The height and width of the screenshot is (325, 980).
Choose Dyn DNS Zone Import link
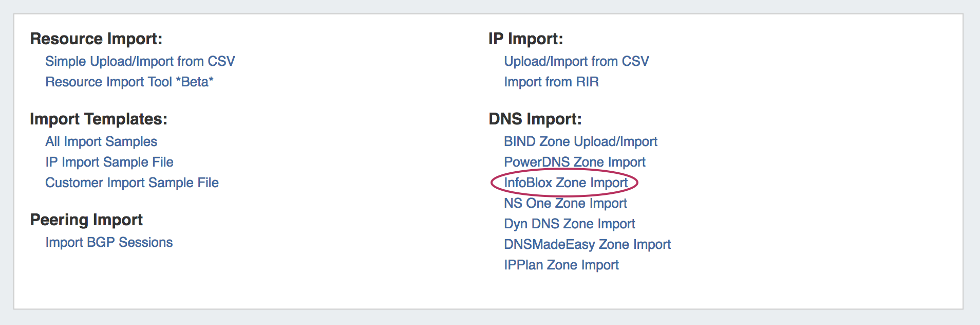coord(569,224)
